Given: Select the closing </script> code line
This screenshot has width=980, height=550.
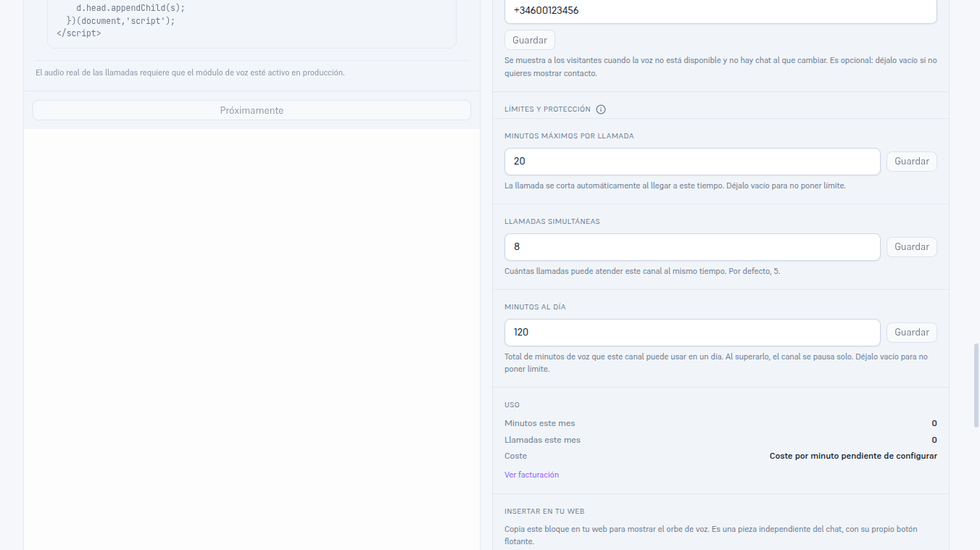Looking at the screenshot, I should click(x=78, y=33).
